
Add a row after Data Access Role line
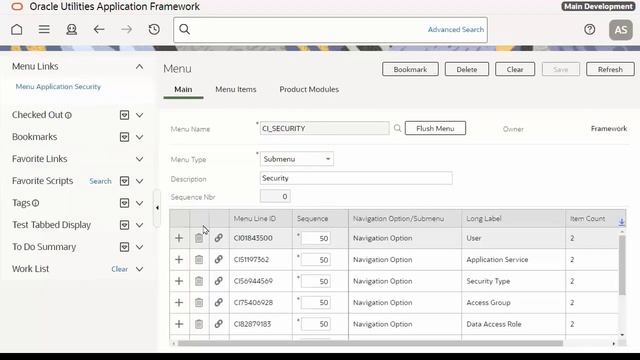[179, 324]
